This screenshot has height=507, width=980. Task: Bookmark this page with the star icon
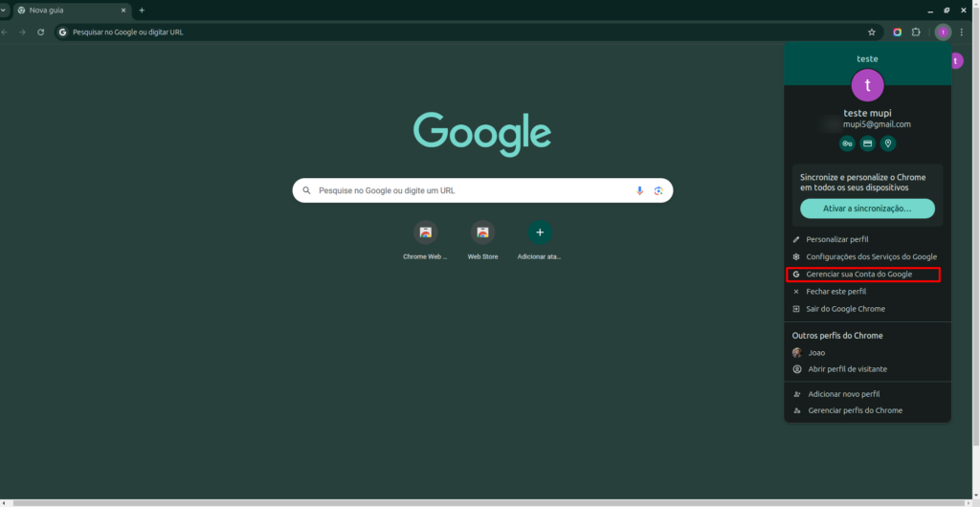871,32
